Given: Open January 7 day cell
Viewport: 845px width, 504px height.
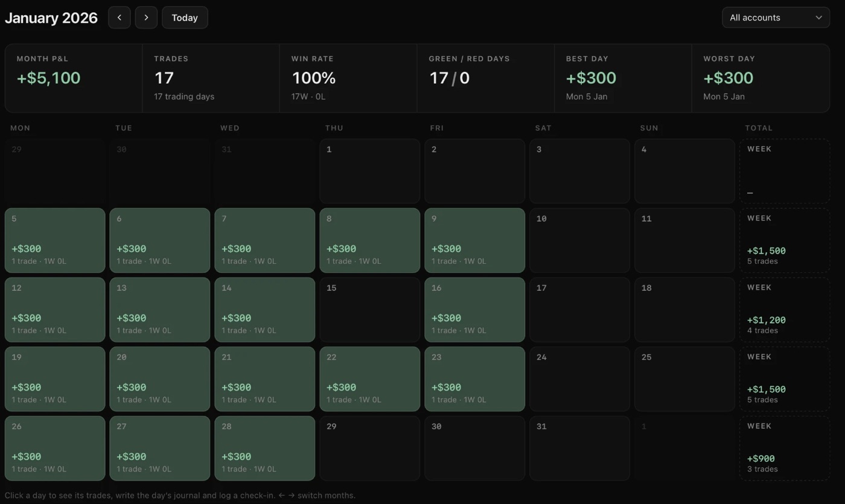Looking at the screenshot, I should click(x=265, y=240).
